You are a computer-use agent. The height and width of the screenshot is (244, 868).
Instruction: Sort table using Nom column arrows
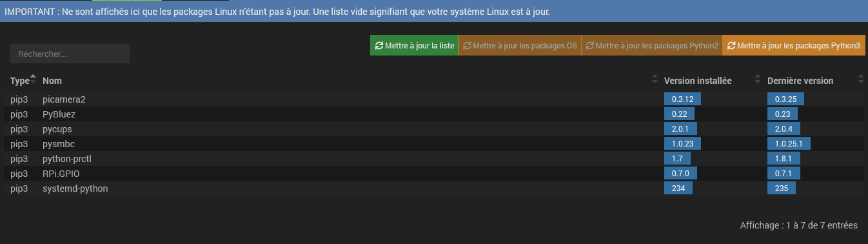point(655,81)
